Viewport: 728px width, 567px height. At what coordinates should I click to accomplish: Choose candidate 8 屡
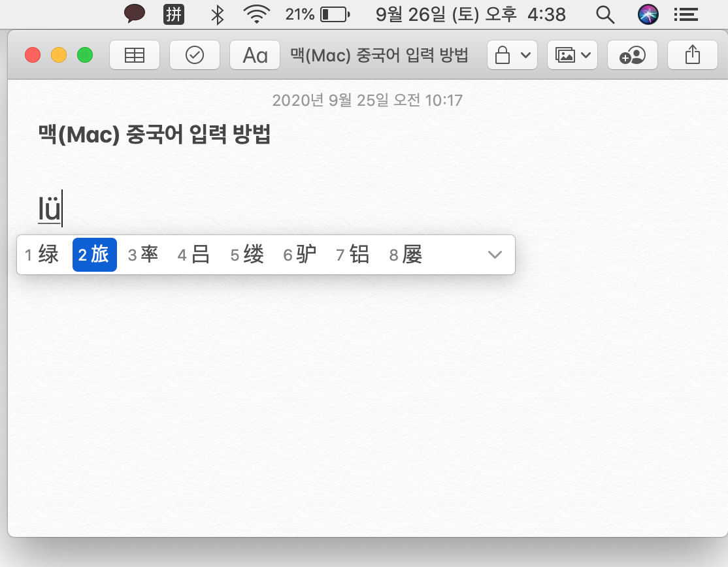coord(406,255)
